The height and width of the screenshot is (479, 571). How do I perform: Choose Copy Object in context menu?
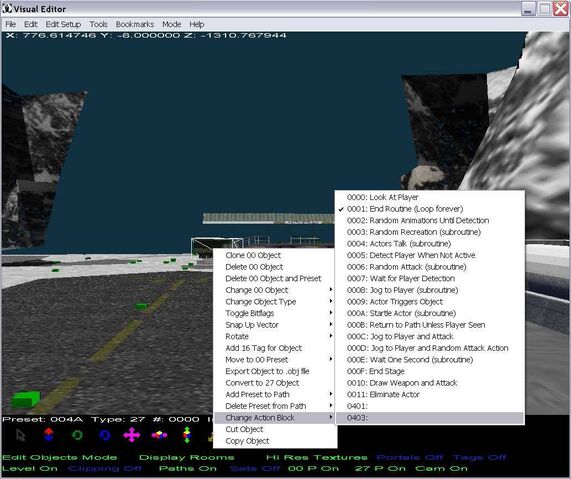point(274,441)
